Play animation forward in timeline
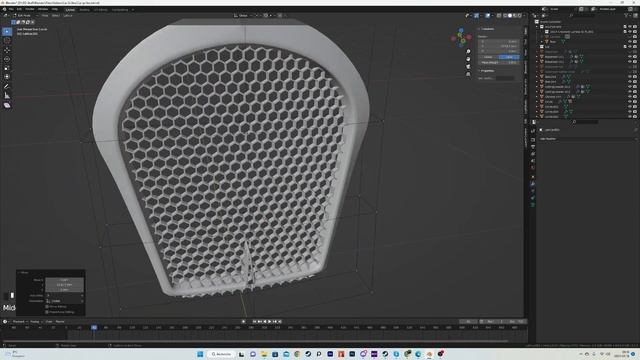Screen dimensions: 640x360 (269, 322)
